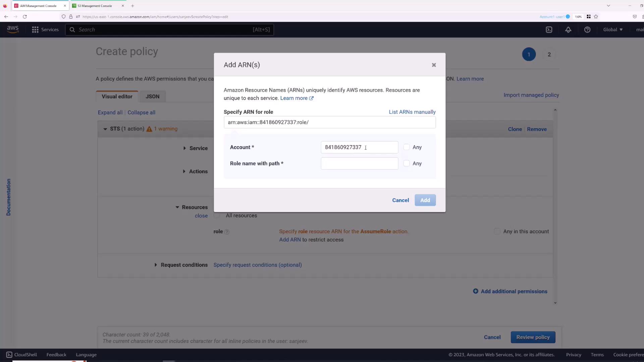Open the Services grid menu icon
This screenshot has width=644, height=362.
point(35,30)
